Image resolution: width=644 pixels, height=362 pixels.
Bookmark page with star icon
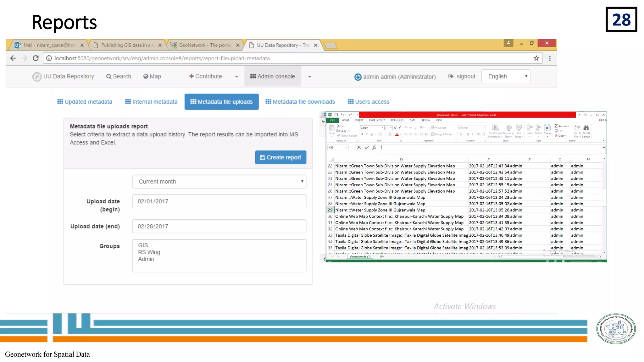536,58
